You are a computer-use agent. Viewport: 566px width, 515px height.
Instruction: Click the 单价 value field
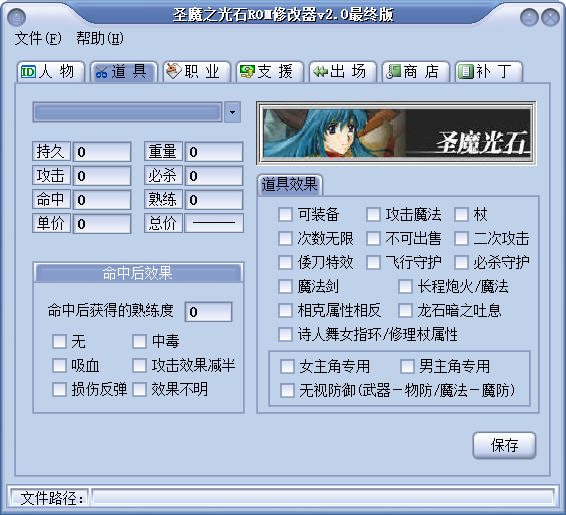(x=102, y=224)
